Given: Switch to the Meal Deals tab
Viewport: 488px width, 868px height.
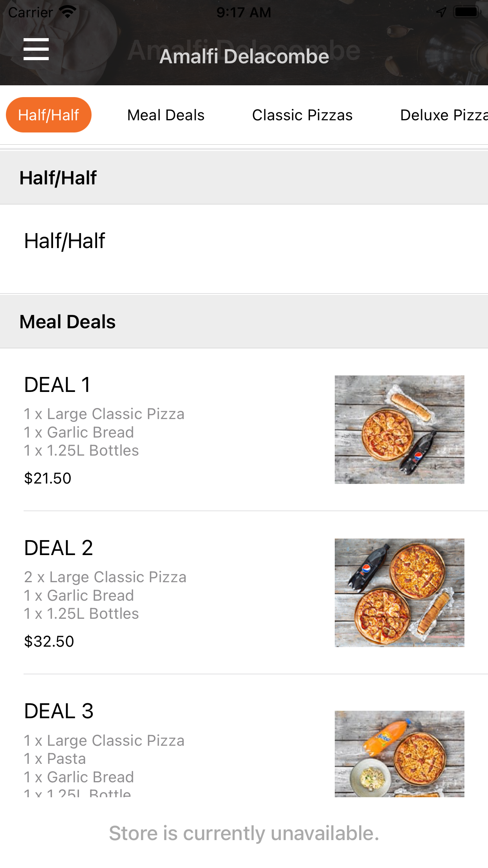Looking at the screenshot, I should (x=166, y=115).
